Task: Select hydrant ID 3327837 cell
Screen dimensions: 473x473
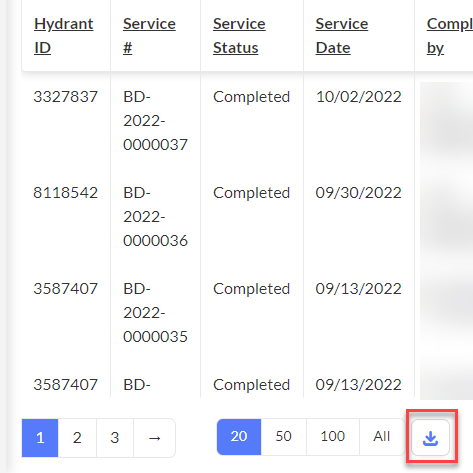Action: click(x=65, y=97)
